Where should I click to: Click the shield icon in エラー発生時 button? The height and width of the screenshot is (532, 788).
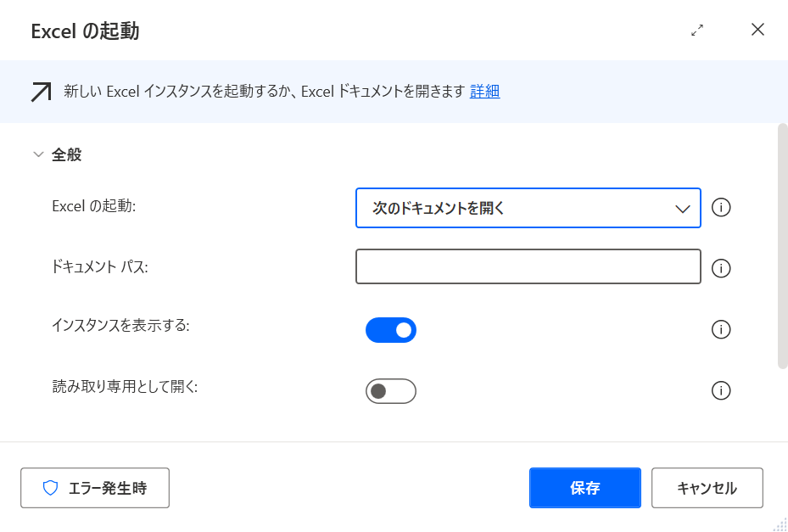tap(50, 488)
